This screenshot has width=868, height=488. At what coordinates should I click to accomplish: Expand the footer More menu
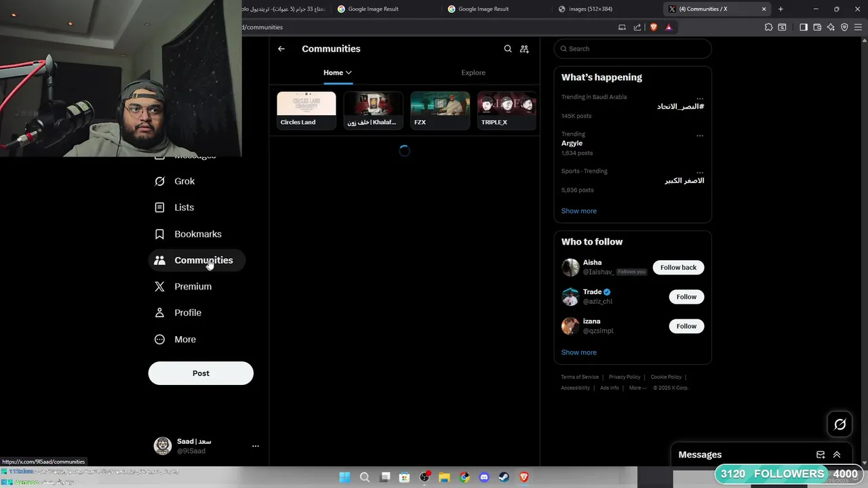(637, 388)
